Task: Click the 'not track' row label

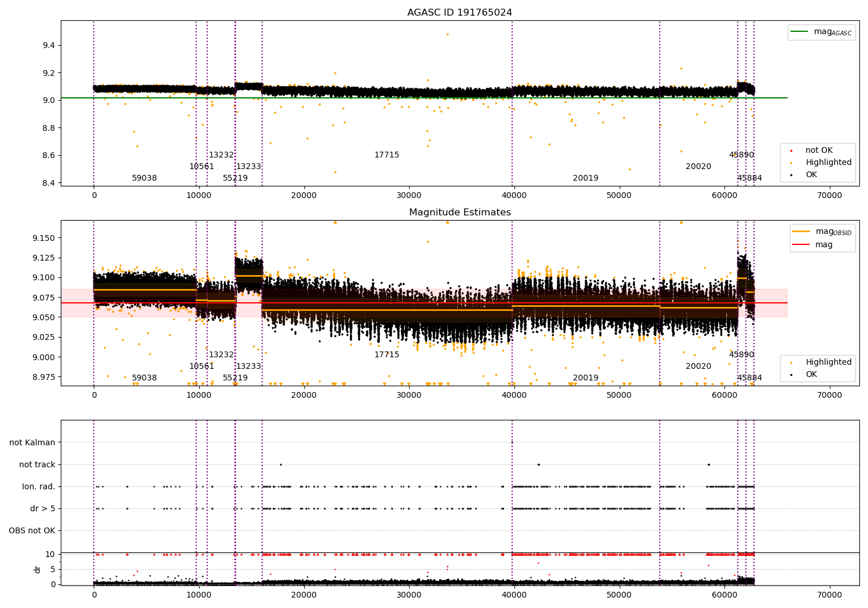Action: pyautogui.click(x=37, y=465)
